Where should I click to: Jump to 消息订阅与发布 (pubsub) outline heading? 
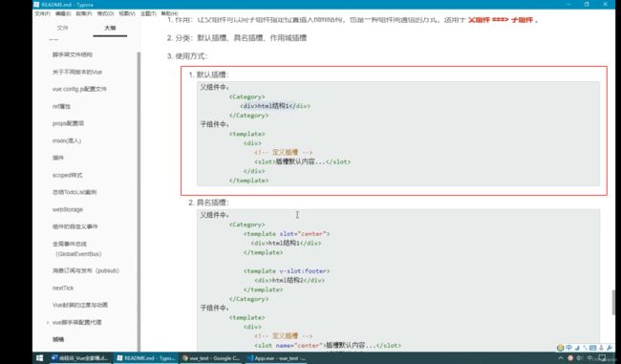pyautogui.click(x=86, y=271)
